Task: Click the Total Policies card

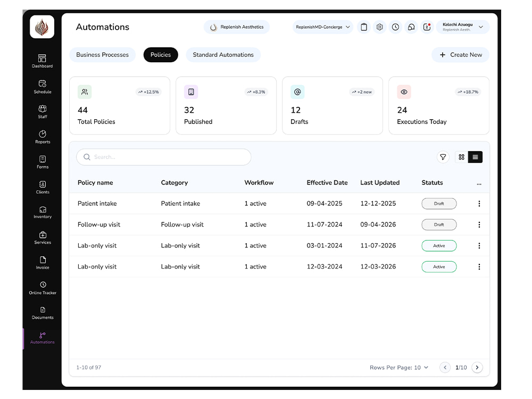Action: 120,105
